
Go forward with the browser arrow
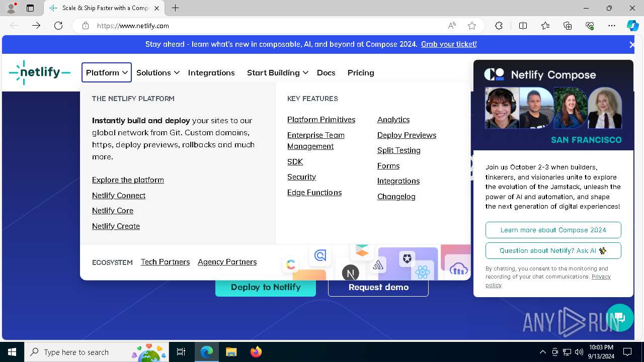[x=36, y=26]
